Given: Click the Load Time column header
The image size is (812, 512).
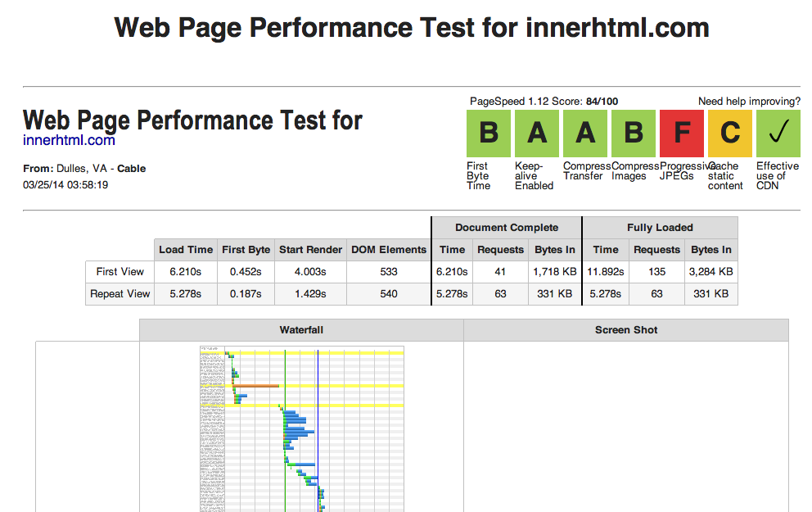Looking at the screenshot, I should (186, 249).
